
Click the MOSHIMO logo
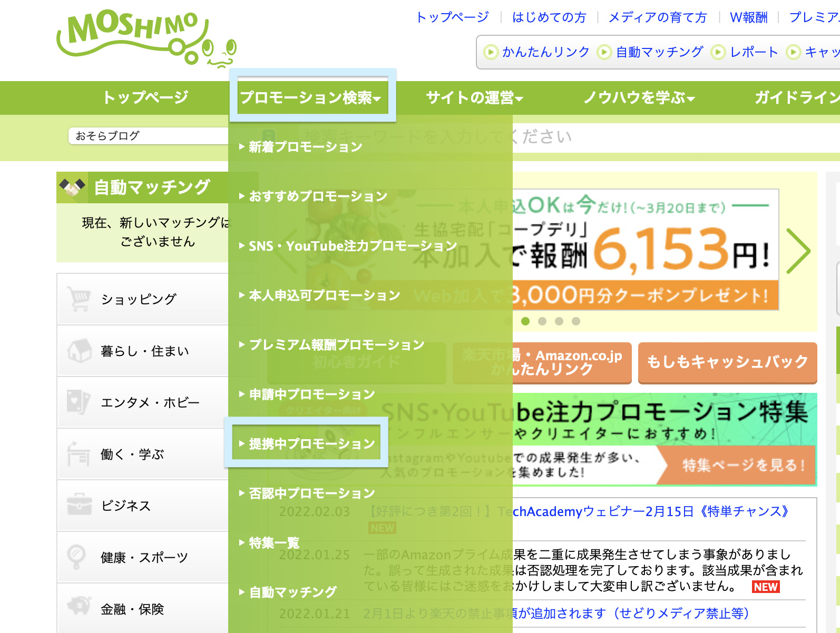pyautogui.click(x=146, y=39)
